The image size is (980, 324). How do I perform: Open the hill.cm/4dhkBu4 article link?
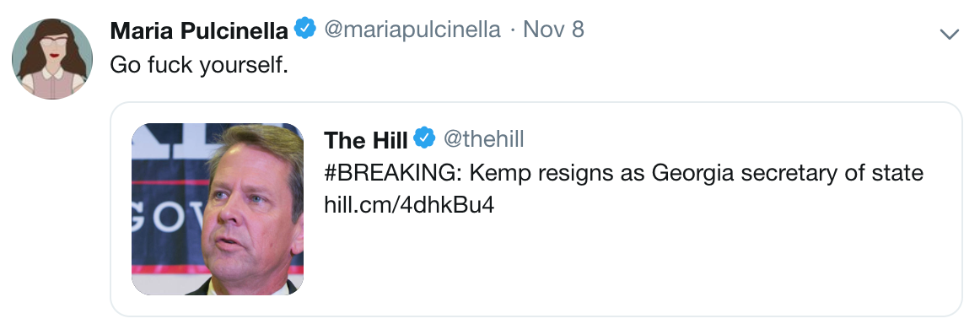click(x=409, y=204)
